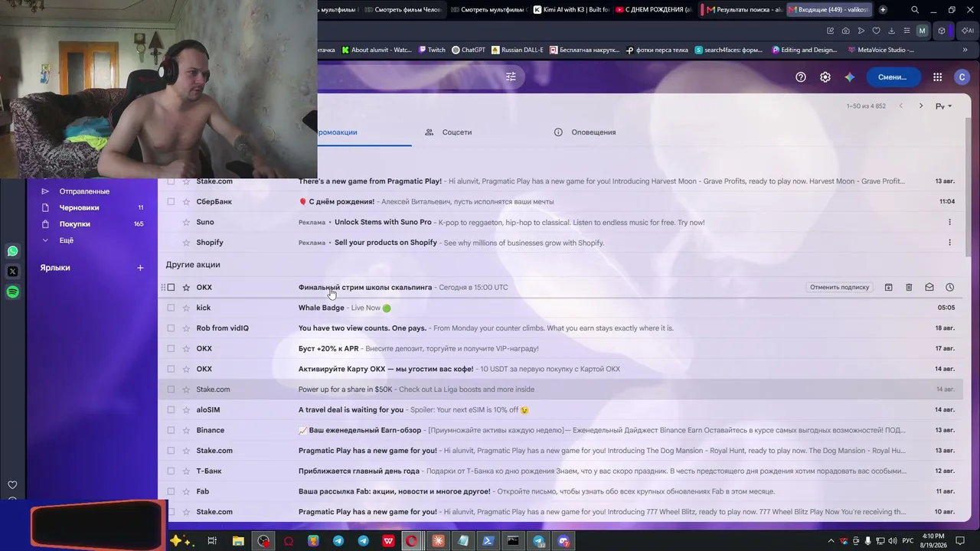Open File Explorer from the taskbar
This screenshot has width=980, height=551.
pos(238,541)
